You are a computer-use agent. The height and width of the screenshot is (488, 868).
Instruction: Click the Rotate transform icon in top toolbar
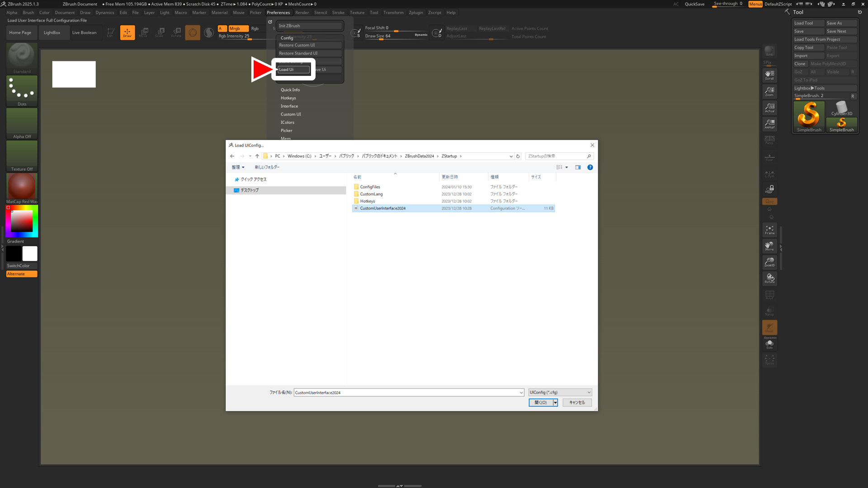coord(176,33)
